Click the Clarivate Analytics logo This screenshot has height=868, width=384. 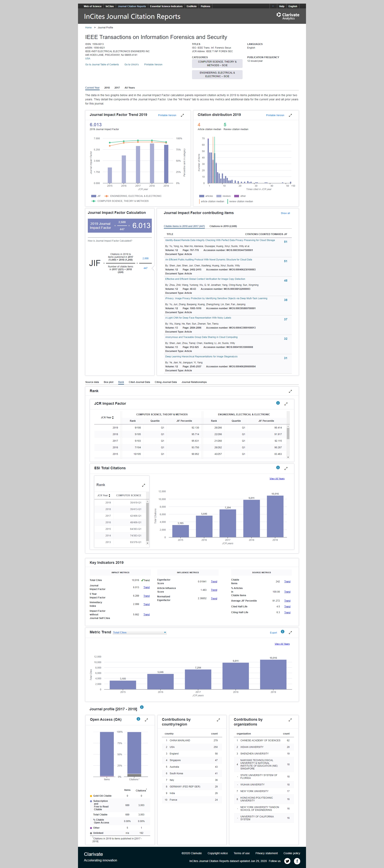(x=288, y=16)
